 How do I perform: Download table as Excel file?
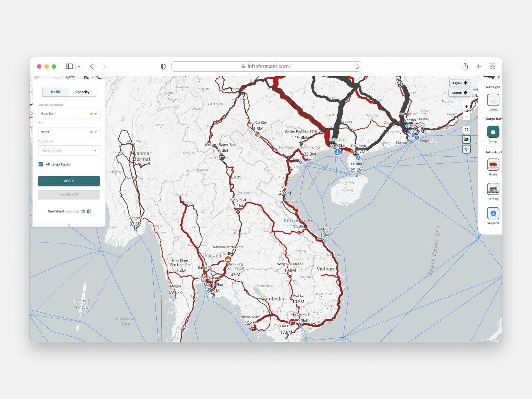[x=89, y=211]
